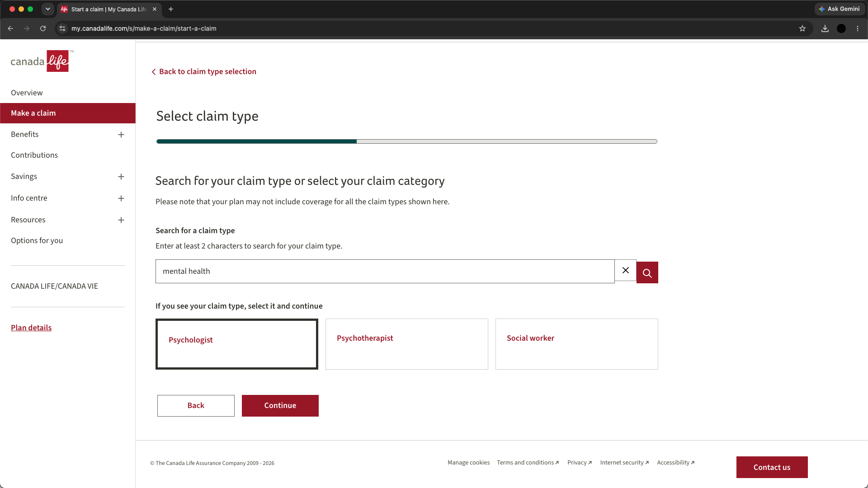Clear the search field with X

tap(626, 270)
